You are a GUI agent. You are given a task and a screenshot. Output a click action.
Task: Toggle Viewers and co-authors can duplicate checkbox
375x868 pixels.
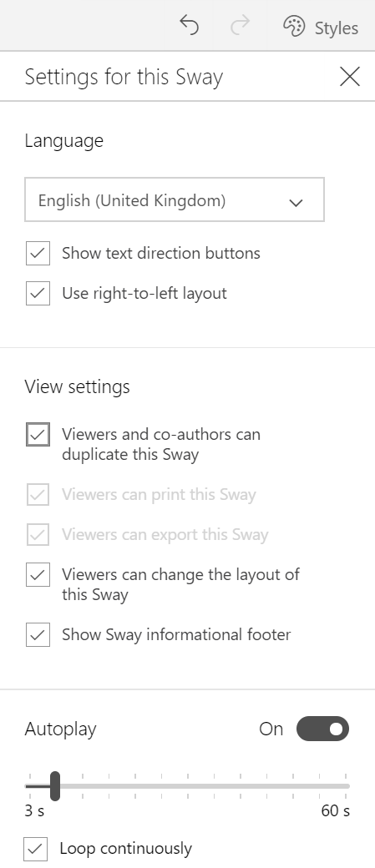(38, 435)
